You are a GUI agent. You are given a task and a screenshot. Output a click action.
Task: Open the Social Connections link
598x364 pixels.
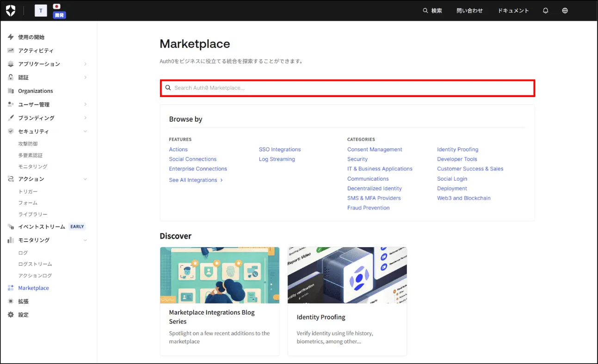[192, 159]
